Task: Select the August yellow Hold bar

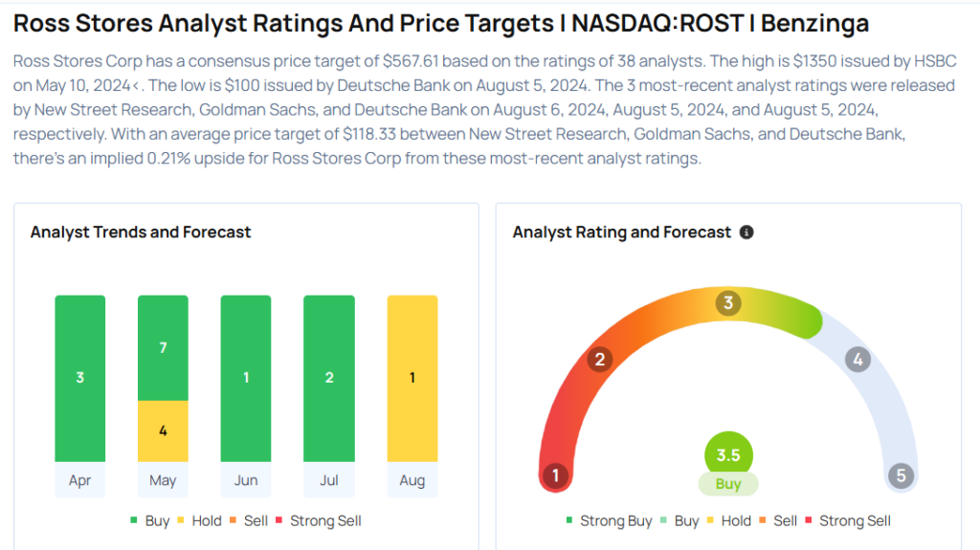Action: click(412, 378)
